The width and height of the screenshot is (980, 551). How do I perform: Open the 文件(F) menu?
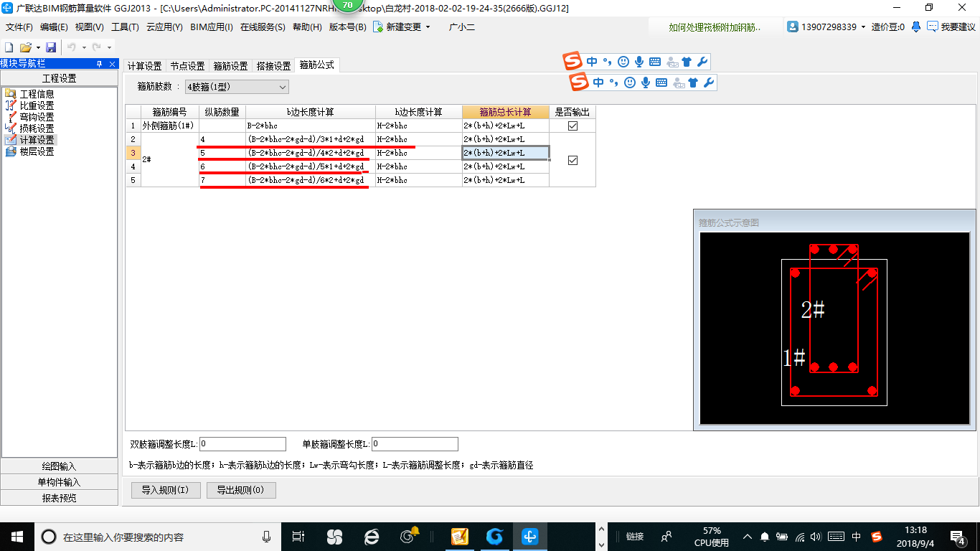point(19,27)
